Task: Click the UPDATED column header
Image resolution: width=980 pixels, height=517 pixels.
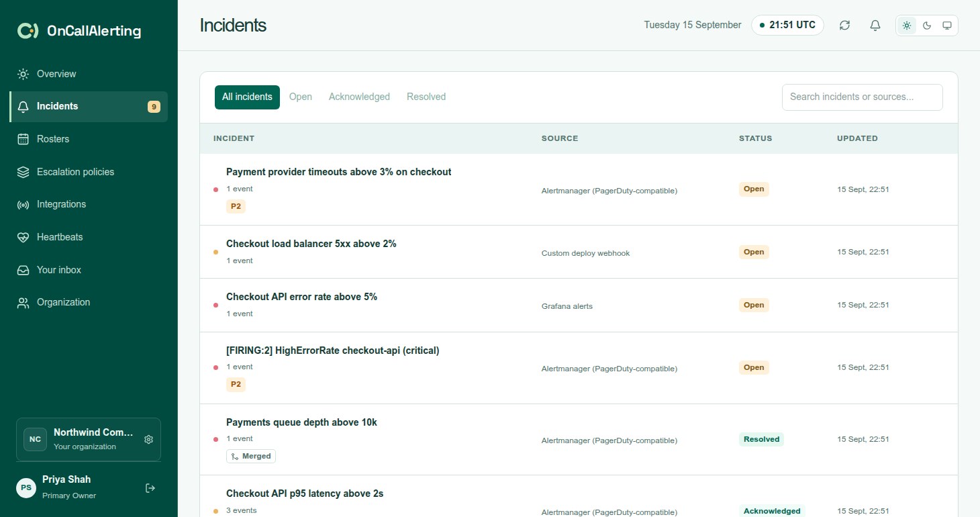Action: coord(857,138)
